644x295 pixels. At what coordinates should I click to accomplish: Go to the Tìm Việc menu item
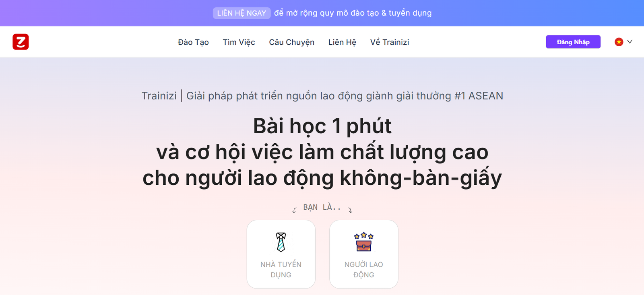pos(239,42)
